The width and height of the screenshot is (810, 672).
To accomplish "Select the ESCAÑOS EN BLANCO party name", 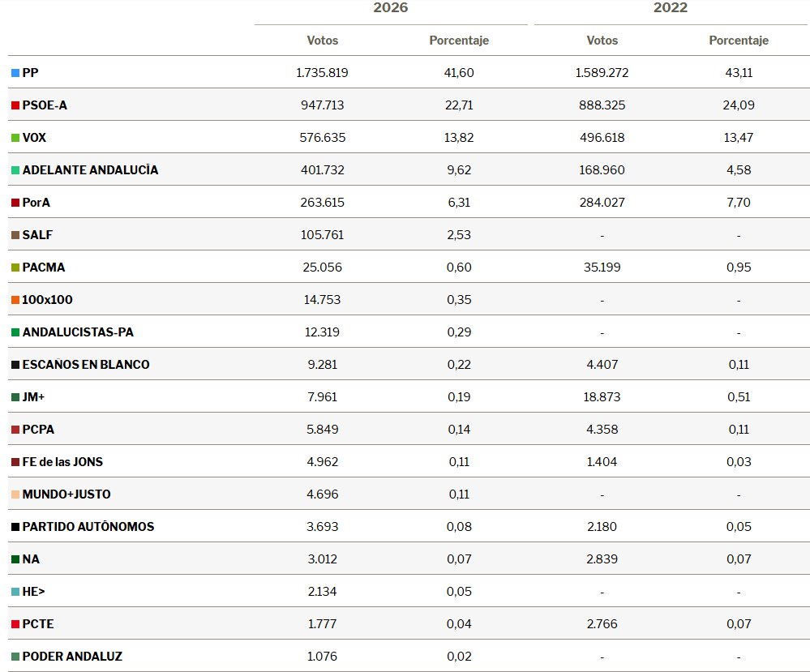I will click(86, 365).
